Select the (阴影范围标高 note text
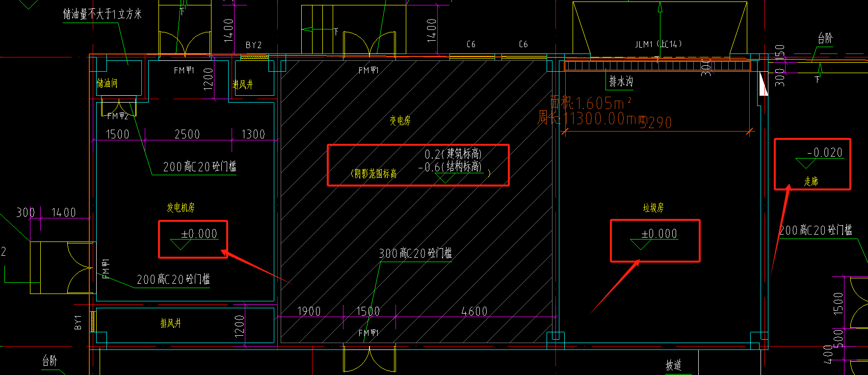Screen dimensions: 868x375 tap(374, 173)
